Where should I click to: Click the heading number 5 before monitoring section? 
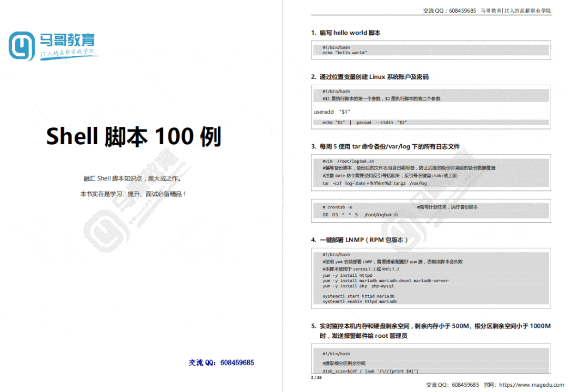coord(314,326)
